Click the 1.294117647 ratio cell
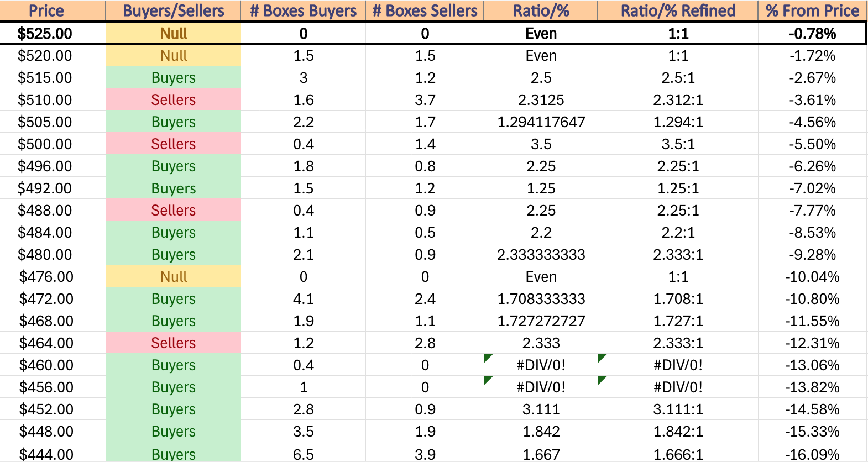This screenshot has width=868, height=462. coord(541,122)
